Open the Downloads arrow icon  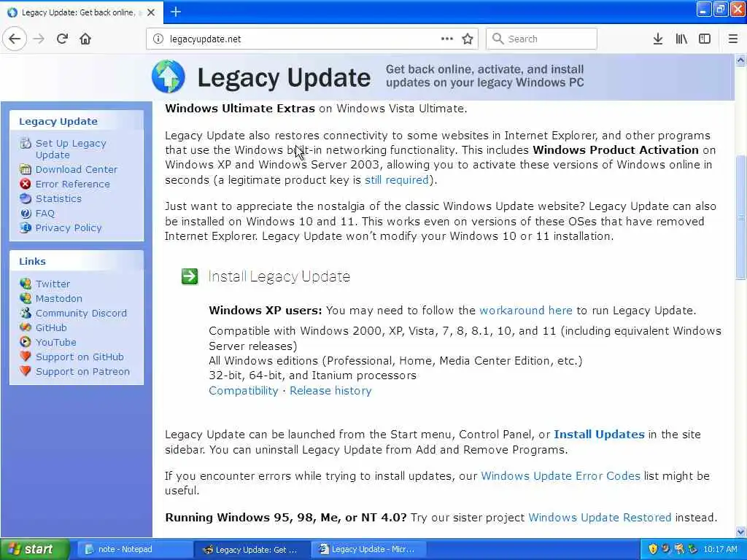point(658,39)
